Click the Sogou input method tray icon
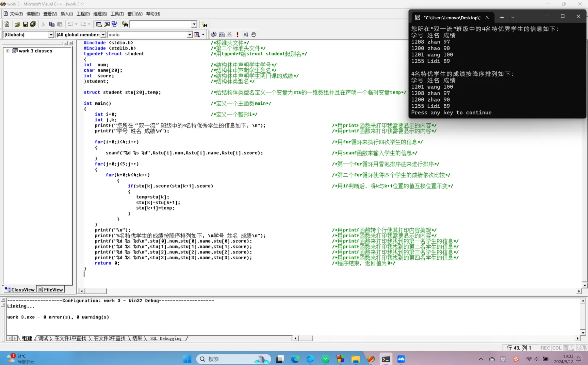Screen dimensions: 588x365 click(x=516, y=359)
